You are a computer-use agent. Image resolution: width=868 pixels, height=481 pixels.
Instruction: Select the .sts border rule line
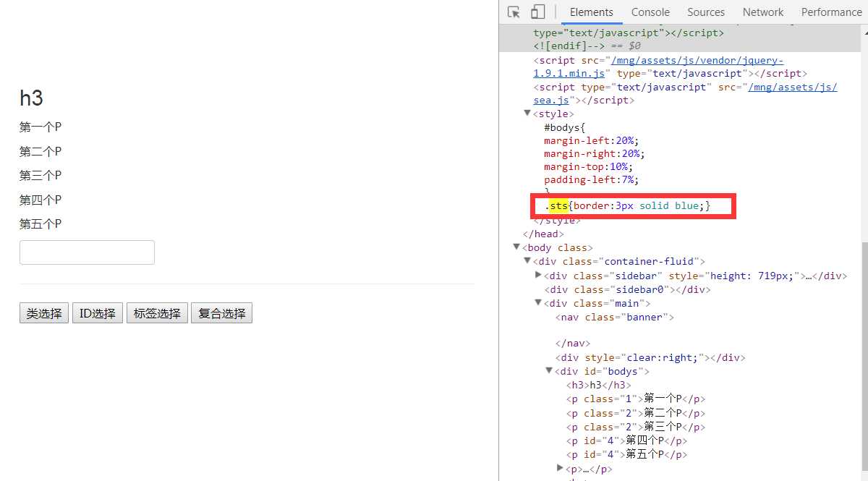tap(628, 206)
